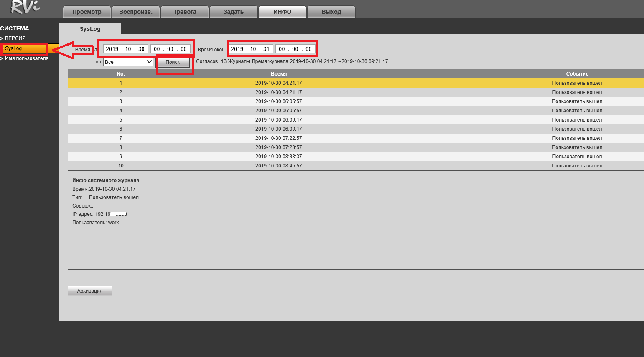
Task: Click the end time hours field
Action: point(282,49)
